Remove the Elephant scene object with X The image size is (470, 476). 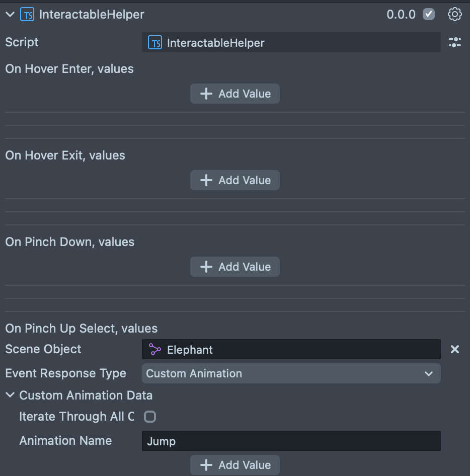pyautogui.click(x=454, y=349)
